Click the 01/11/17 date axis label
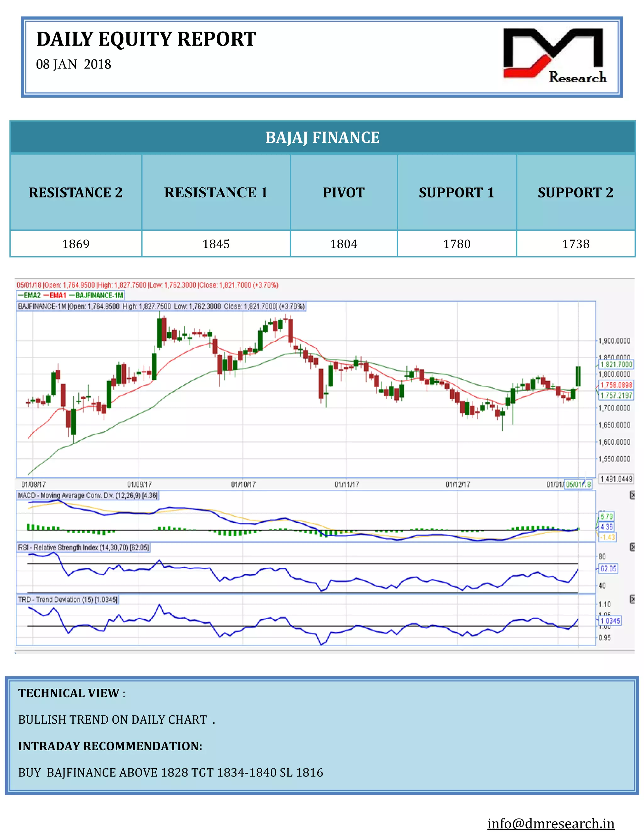 pyautogui.click(x=347, y=484)
